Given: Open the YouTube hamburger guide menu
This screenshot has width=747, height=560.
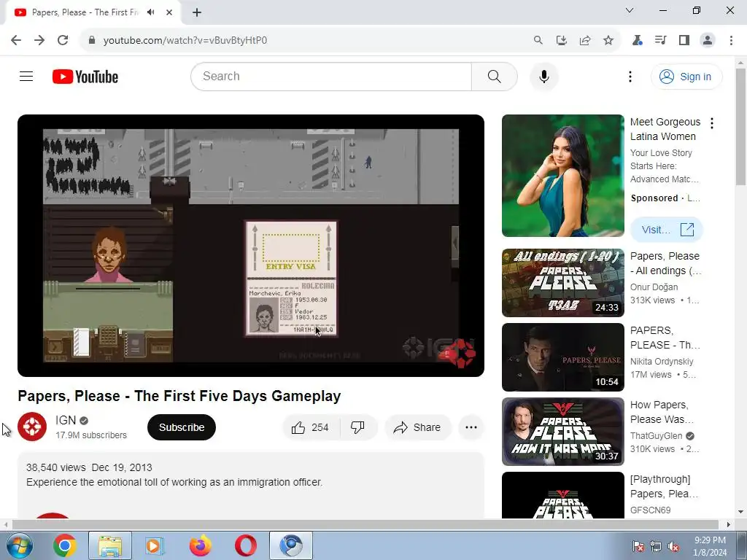Looking at the screenshot, I should [26, 76].
